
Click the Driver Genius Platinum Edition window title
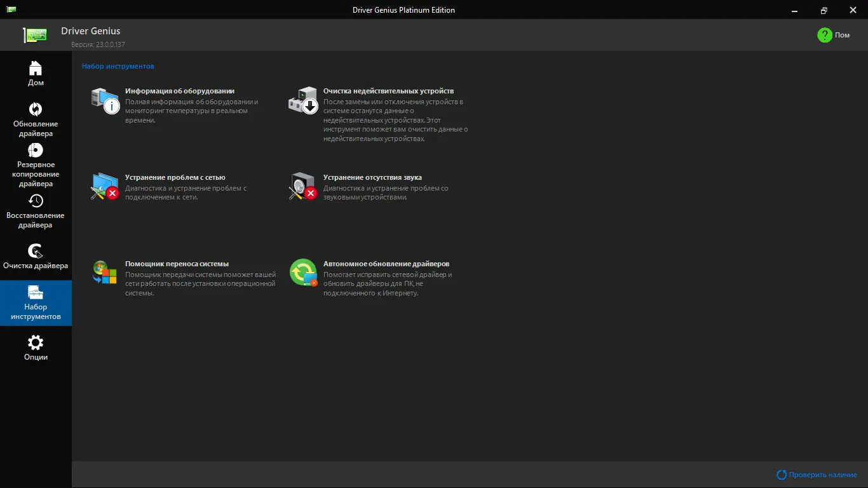tap(403, 10)
